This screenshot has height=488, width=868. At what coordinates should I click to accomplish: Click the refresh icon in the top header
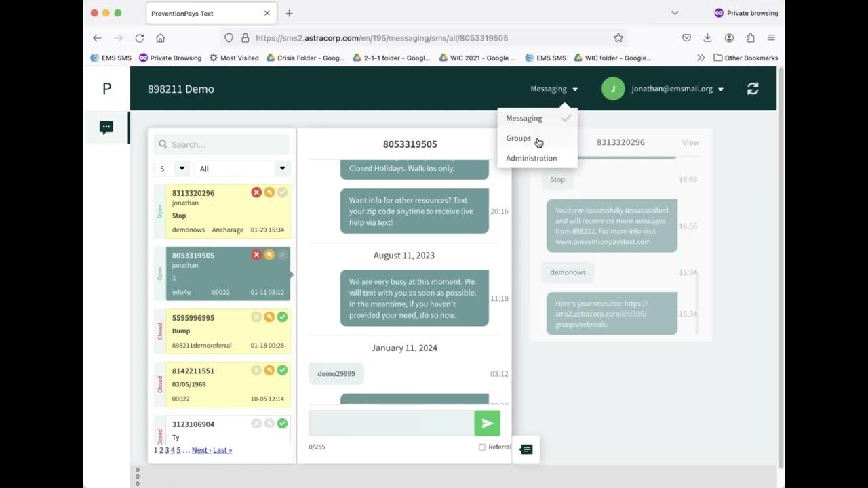click(x=753, y=89)
